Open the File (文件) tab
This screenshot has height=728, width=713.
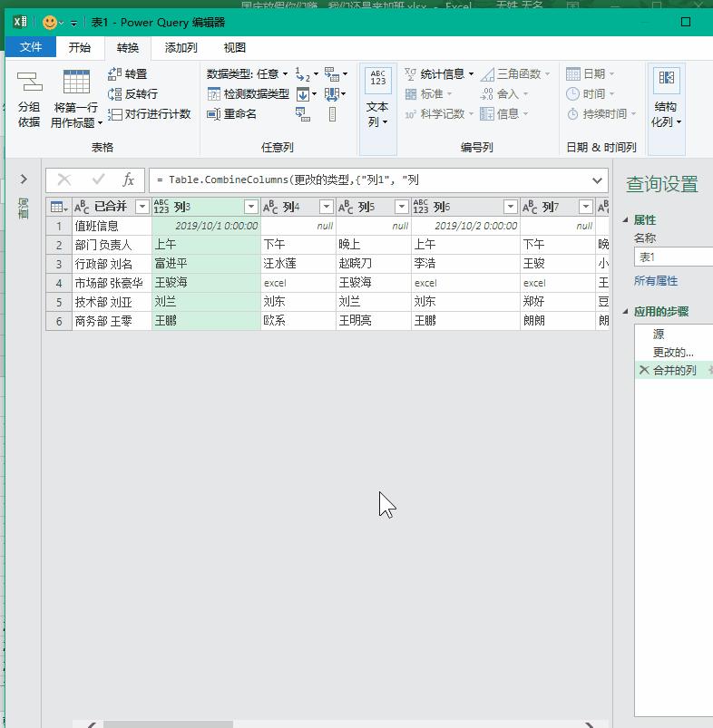31,47
